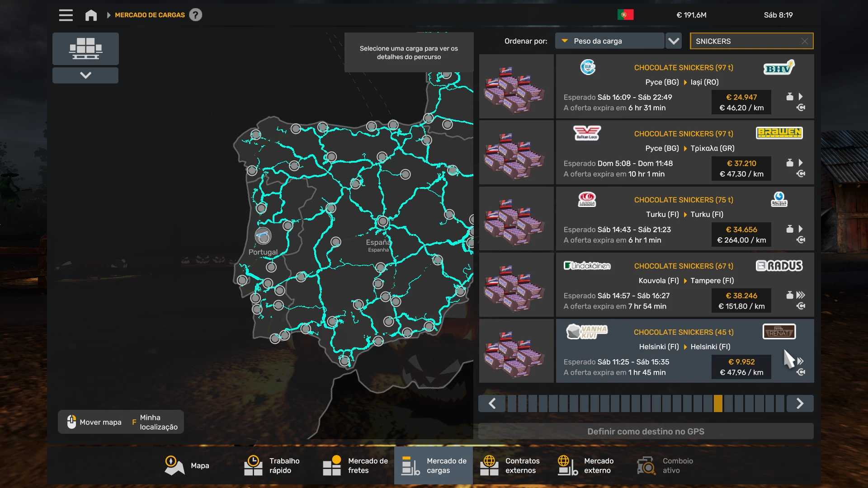Screen dimensions: 868x488
Task: Click the cargo pallet filter icon
Action: [x=85, y=48]
